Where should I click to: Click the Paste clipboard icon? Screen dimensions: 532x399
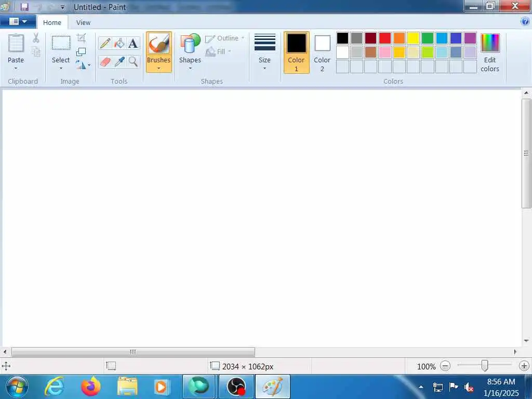(16, 44)
